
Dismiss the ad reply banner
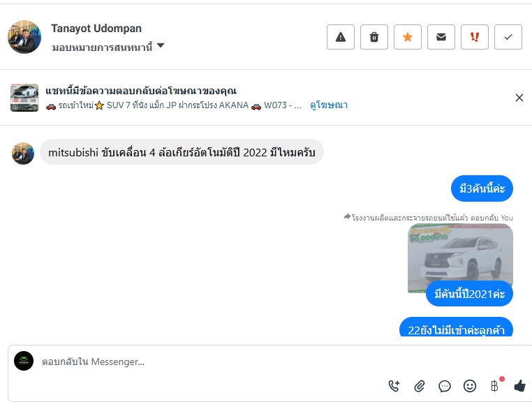click(x=519, y=98)
